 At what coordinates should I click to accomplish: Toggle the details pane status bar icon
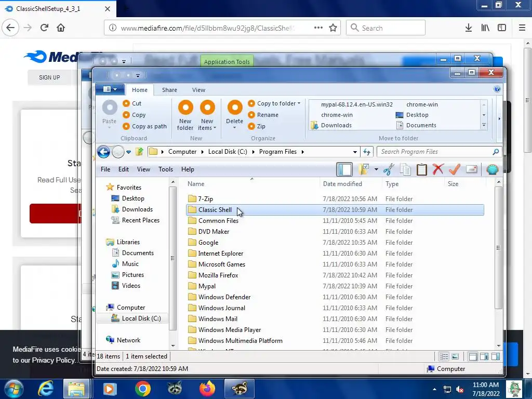pos(484,356)
